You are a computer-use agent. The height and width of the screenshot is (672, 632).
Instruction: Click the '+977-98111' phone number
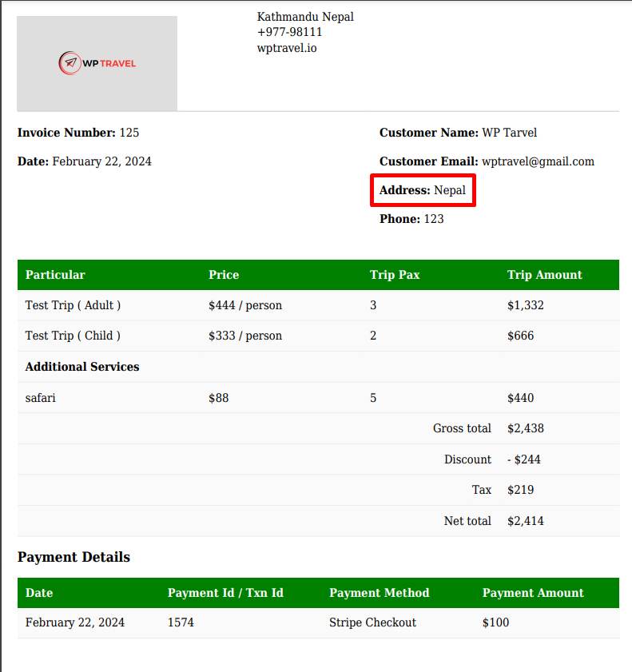(x=289, y=32)
